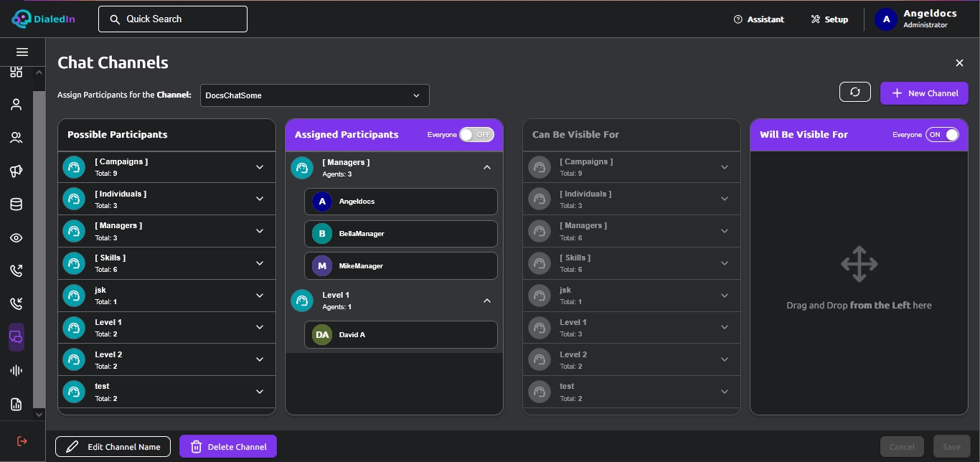Close the Chat Channels panel
980x462 pixels.
pos(959,63)
